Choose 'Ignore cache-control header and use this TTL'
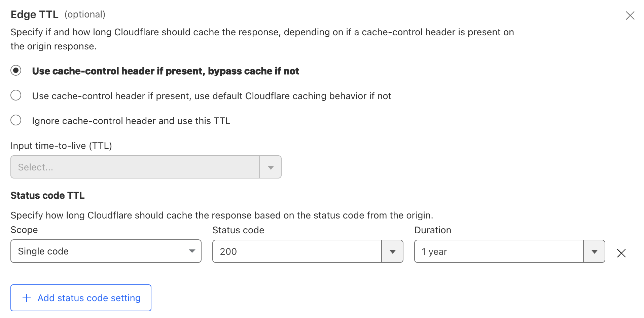Screen dimensions: 644x318 (x=16, y=120)
